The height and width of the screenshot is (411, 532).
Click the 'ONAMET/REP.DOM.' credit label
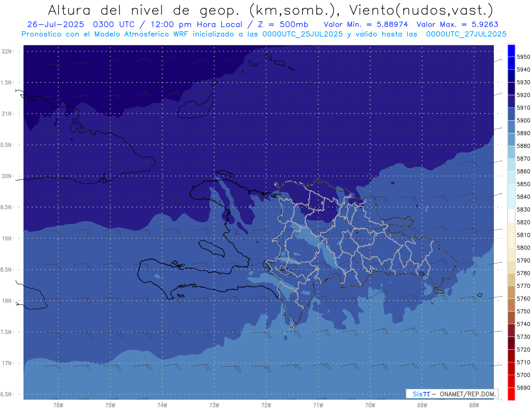[468, 394]
